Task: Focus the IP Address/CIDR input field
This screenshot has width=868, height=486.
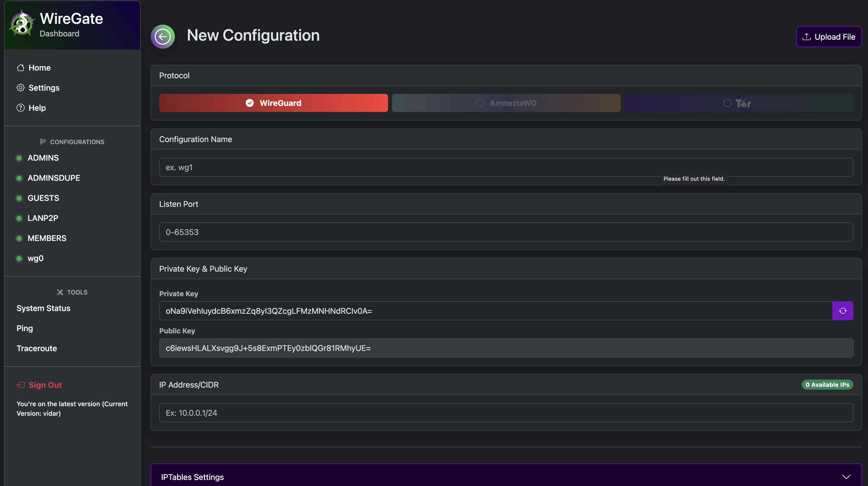Action: click(x=506, y=413)
